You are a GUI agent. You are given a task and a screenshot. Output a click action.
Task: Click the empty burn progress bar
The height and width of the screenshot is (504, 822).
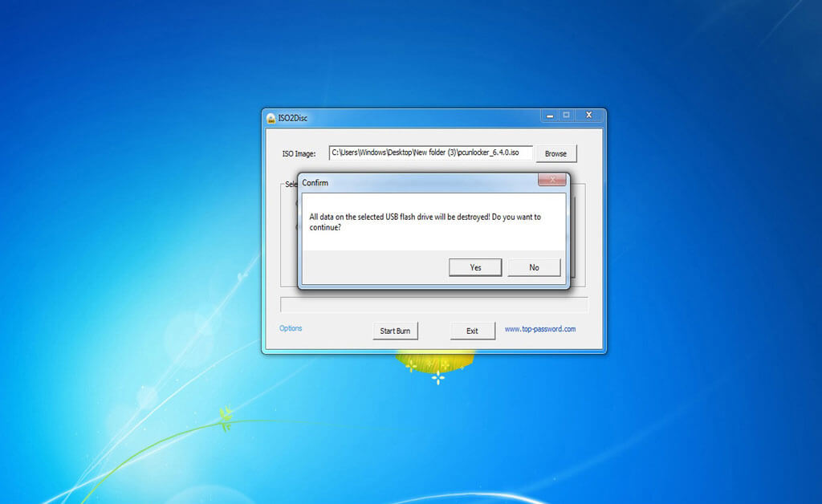[433, 305]
